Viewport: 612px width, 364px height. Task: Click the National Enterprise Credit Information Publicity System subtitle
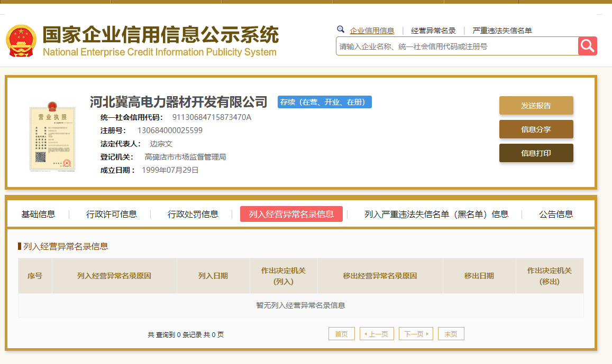click(x=160, y=52)
